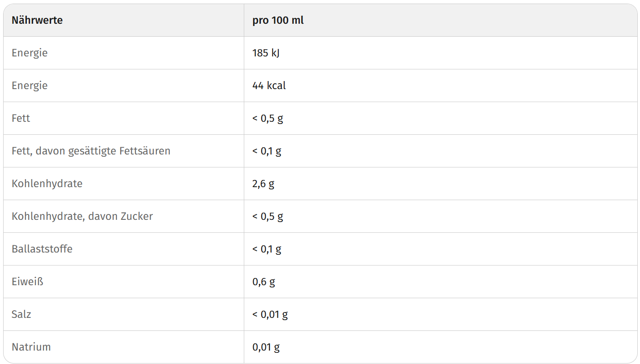Select the Eiweiß row label
Image resolution: width=640 pixels, height=364 pixels.
click(27, 282)
